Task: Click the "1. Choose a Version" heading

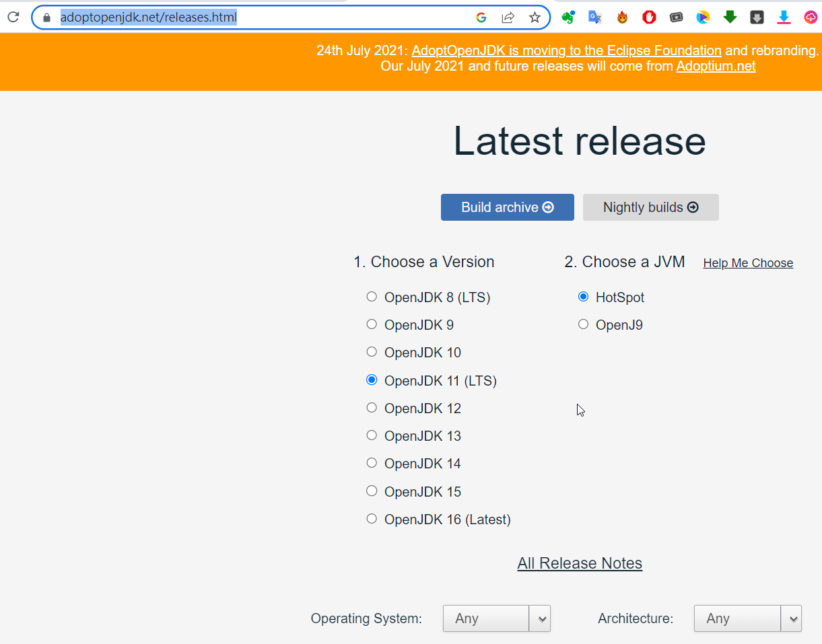Action: 424,262
